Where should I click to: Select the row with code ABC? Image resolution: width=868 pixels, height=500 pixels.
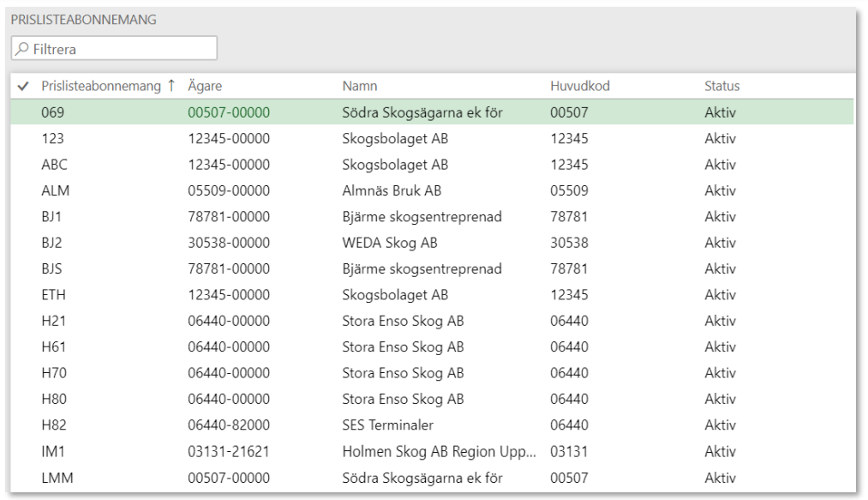pos(432,164)
